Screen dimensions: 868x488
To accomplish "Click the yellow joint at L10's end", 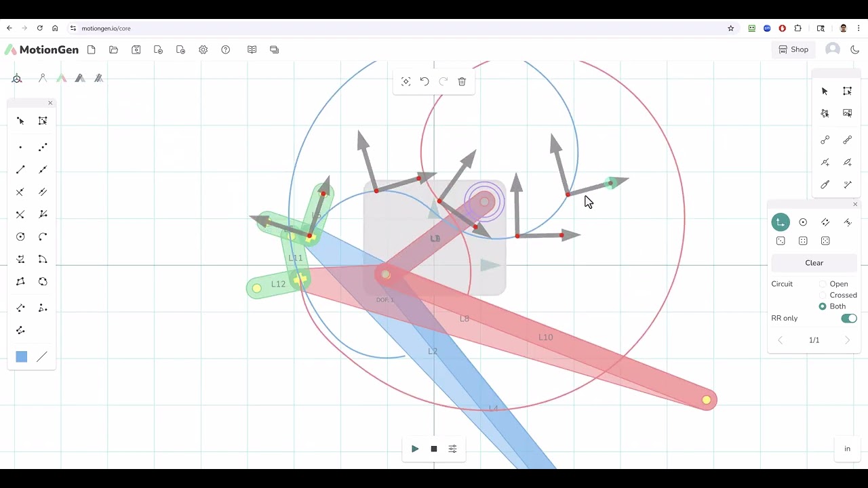I will (x=707, y=401).
